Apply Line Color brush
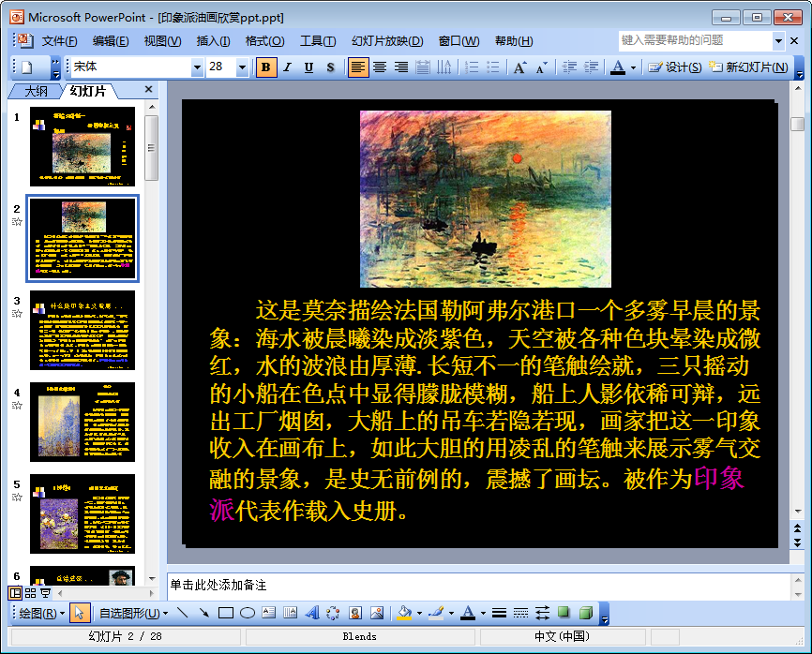This screenshot has width=812, height=654. (436, 613)
